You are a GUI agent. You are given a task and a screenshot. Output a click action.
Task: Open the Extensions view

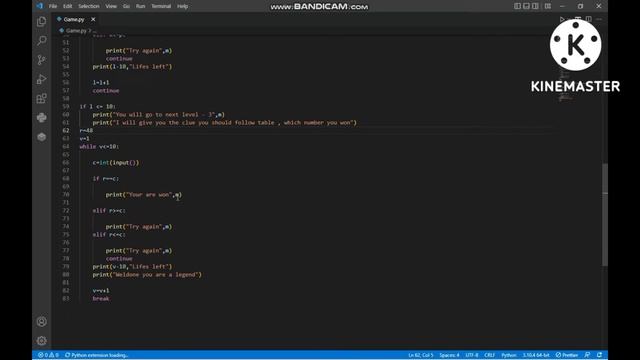42,98
